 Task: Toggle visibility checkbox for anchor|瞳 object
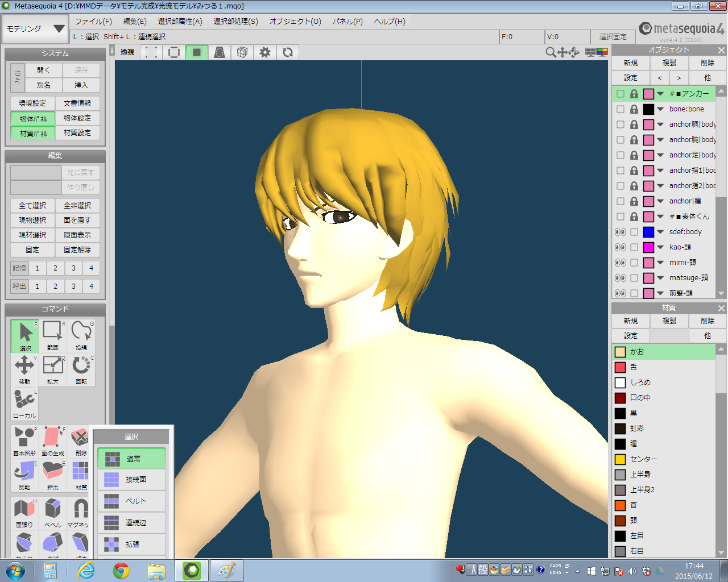621,201
